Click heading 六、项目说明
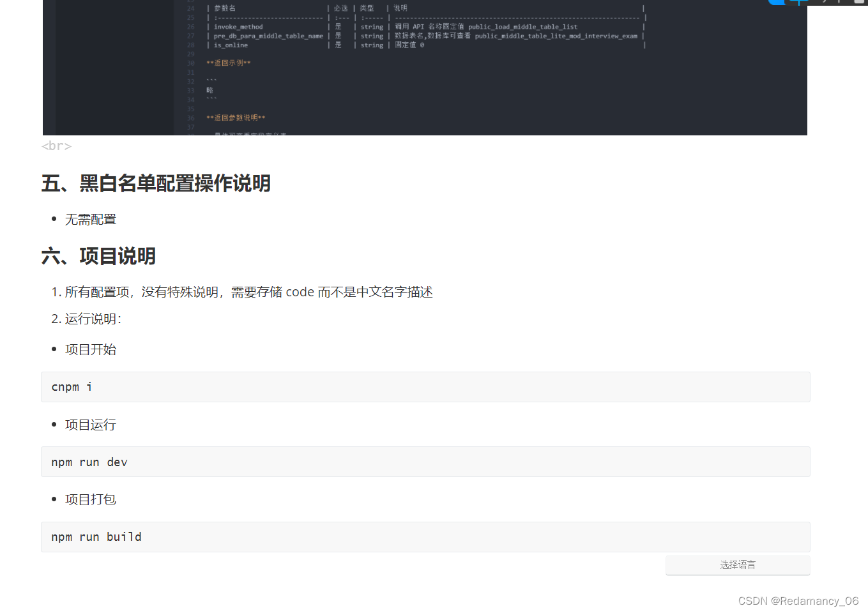Viewport: 868px width, 613px height. click(98, 256)
